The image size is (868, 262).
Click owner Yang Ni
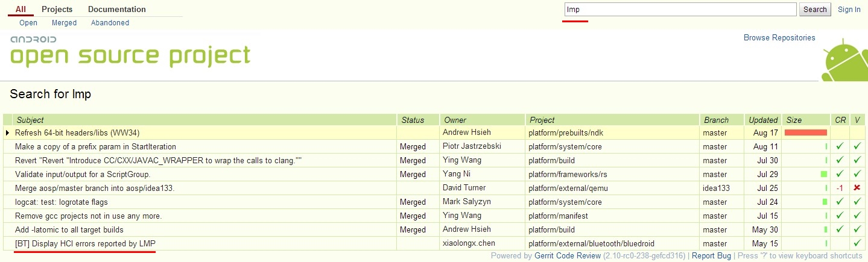[x=456, y=174]
